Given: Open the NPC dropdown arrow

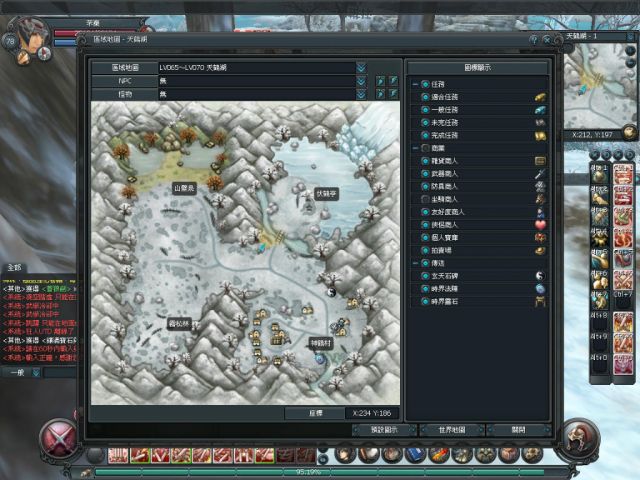Looking at the screenshot, I should pyautogui.click(x=361, y=81).
